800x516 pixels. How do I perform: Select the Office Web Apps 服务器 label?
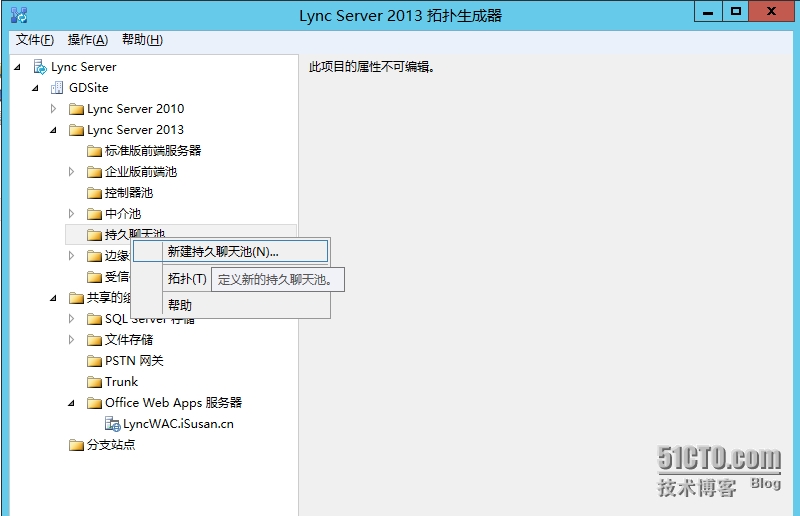point(173,403)
